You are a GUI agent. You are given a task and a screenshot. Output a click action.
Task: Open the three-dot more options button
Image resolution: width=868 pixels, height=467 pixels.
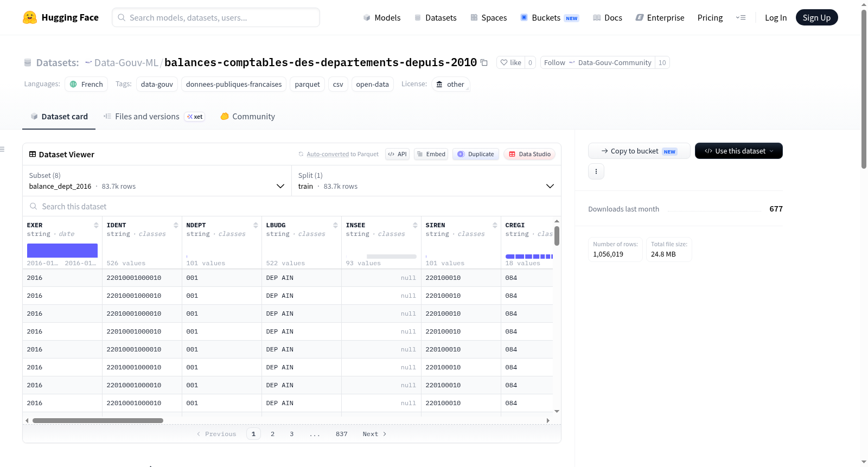pos(596,171)
